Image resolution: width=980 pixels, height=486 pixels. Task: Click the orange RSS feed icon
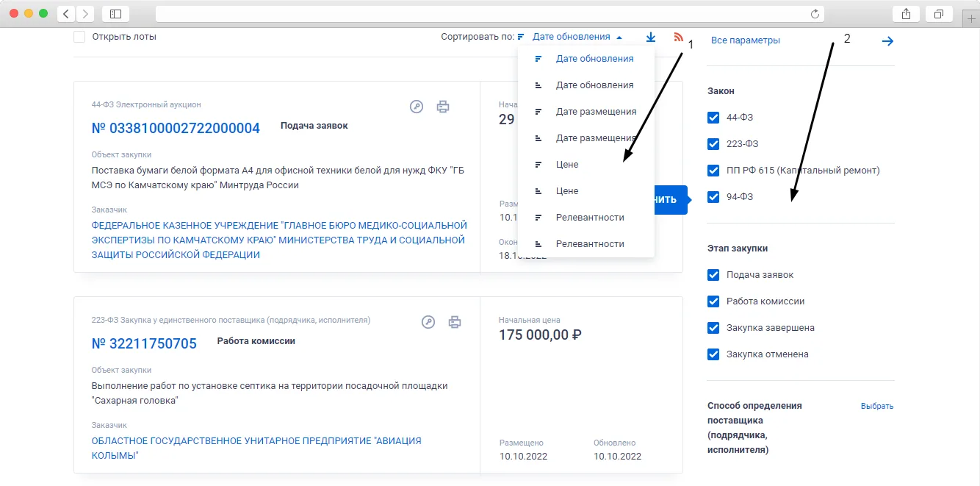(x=678, y=37)
